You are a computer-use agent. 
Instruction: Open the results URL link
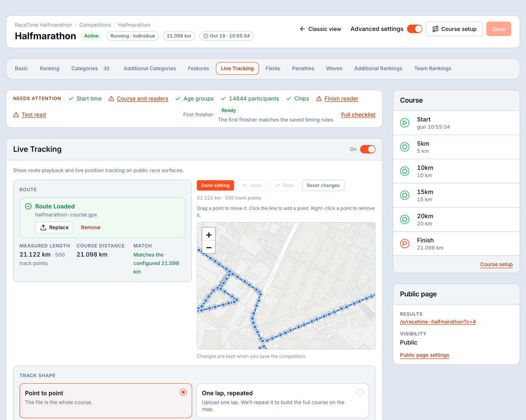click(438, 322)
